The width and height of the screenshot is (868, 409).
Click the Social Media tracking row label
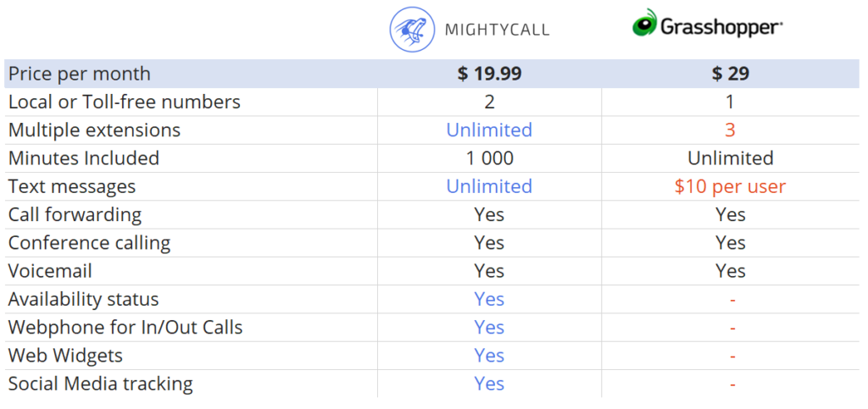(x=100, y=384)
